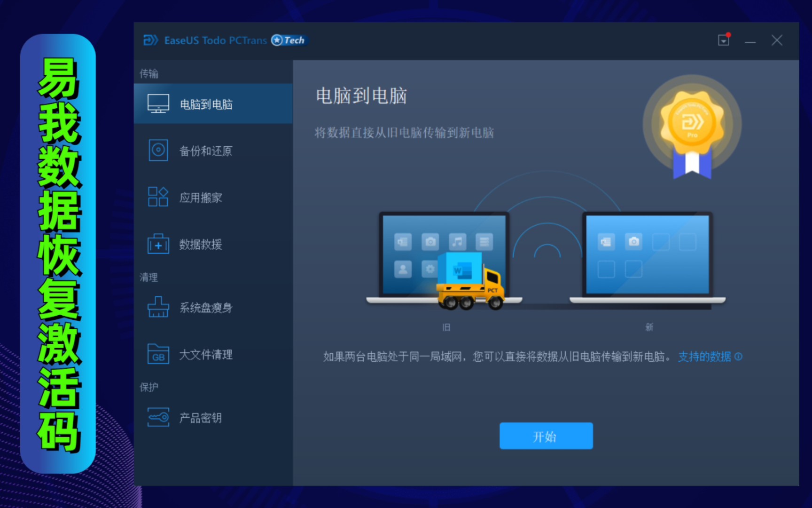Click the 清理 section label

click(x=148, y=277)
